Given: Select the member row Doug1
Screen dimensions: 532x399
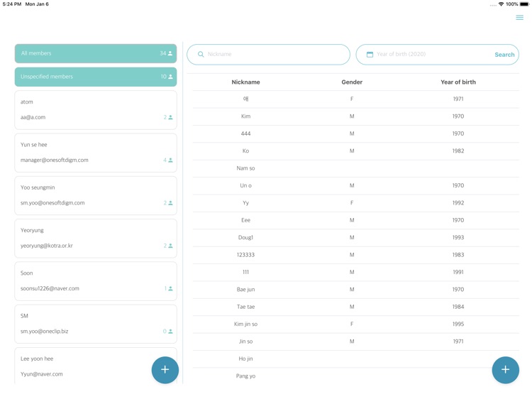Looking at the screenshot, I should tap(356, 238).
